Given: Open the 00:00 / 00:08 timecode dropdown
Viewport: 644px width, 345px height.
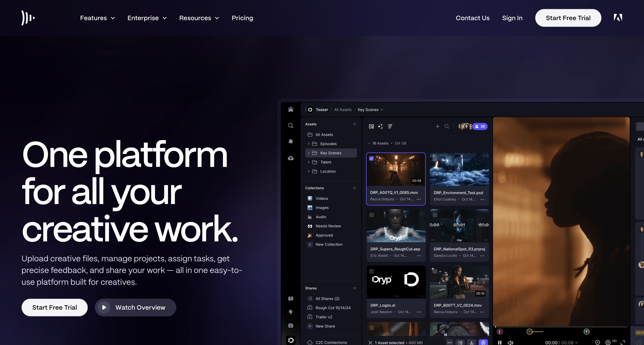Looking at the screenshot, I should point(561,343).
